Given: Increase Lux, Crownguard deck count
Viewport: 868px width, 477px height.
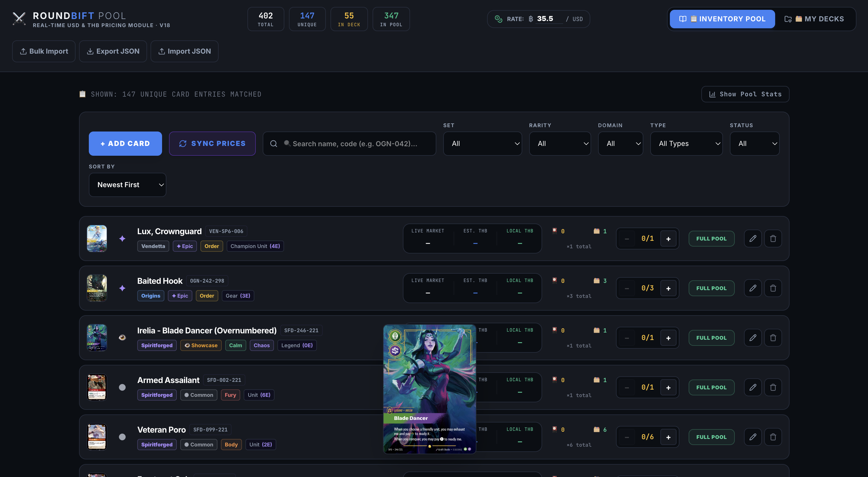Looking at the screenshot, I should (x=668, y=239).
